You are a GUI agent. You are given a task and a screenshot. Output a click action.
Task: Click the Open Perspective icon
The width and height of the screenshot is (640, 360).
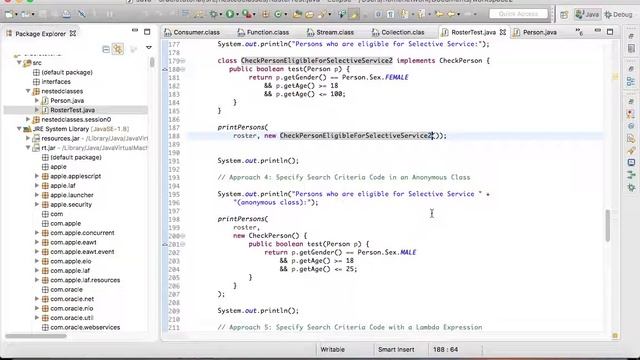[x=564, y=15]
